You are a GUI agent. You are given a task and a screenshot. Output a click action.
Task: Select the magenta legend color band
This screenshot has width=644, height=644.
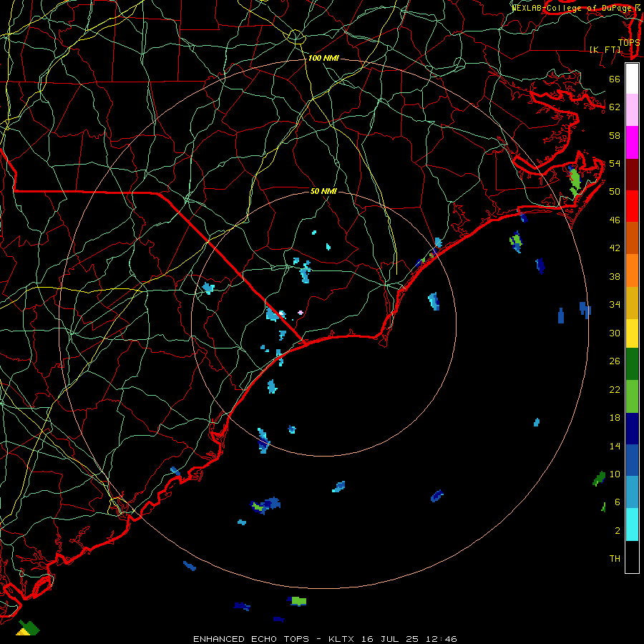[632, 142]
